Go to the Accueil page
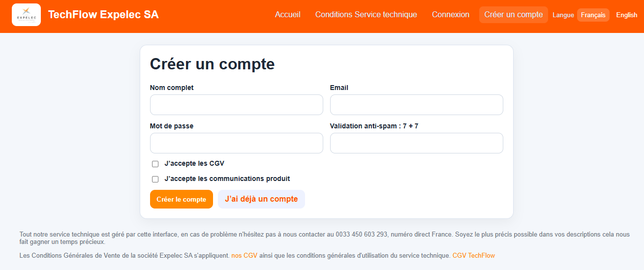This screenshot has height=270, width=644. tap(288, 15)
